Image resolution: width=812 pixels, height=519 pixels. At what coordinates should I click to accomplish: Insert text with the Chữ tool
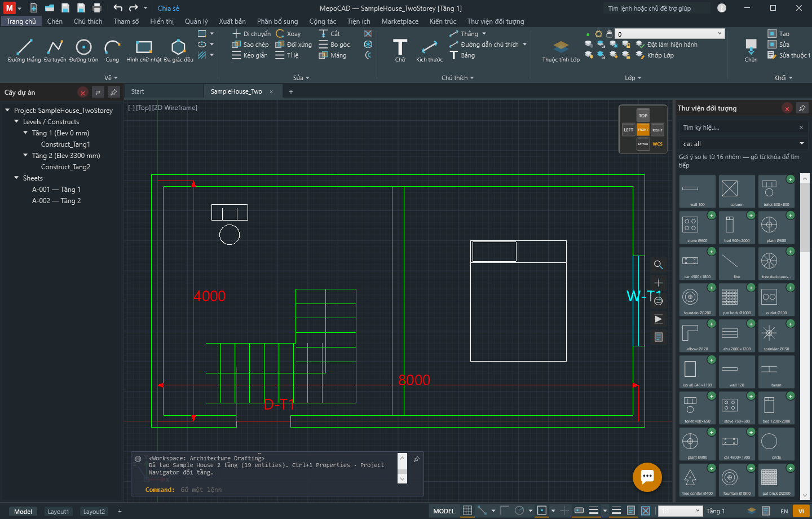point(400,50)
